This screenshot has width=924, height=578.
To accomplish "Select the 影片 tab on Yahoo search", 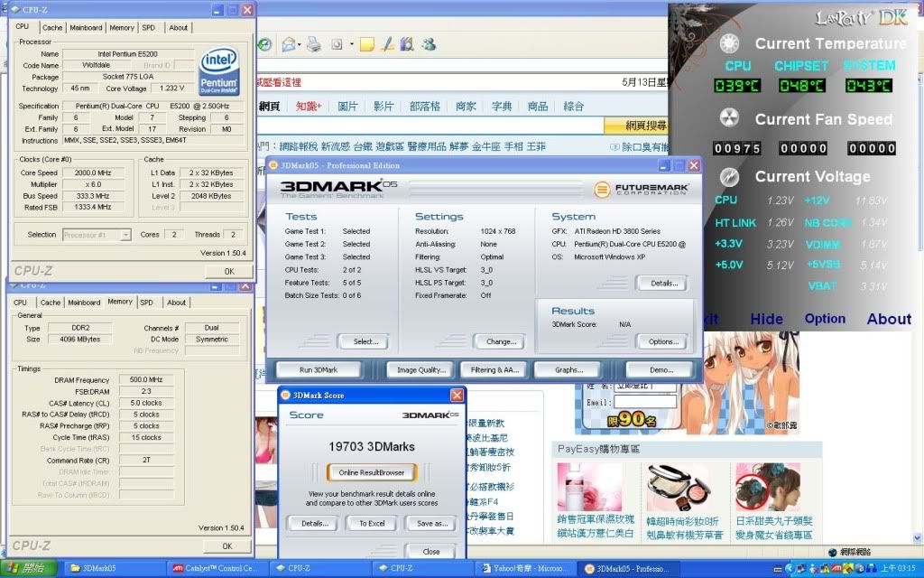I will click(383, 107).
